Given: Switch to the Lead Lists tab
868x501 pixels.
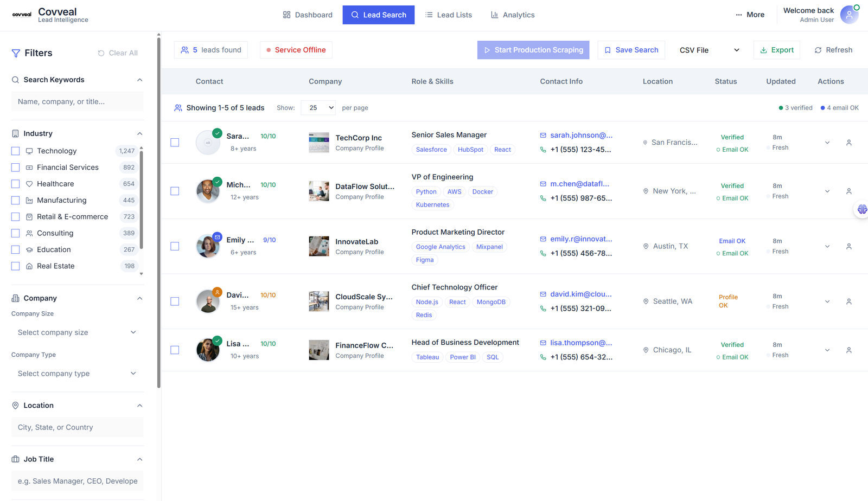Looking at the screenshot, I should pos(449,15).
